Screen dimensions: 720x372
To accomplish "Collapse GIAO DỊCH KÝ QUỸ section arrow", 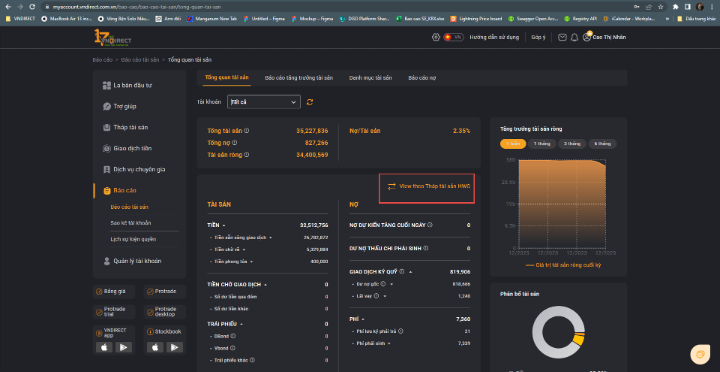I will 411,272.
